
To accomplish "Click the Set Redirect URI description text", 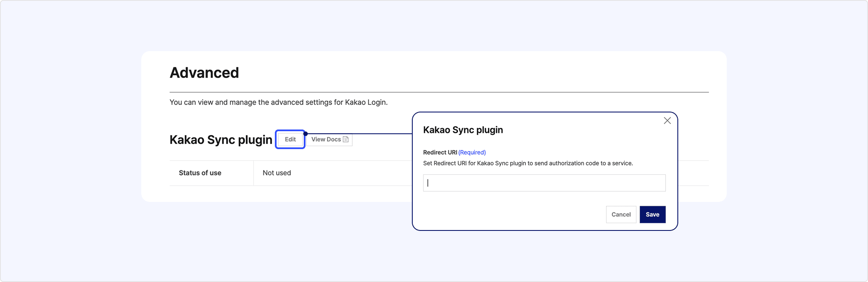I will (x=528, y=163).
